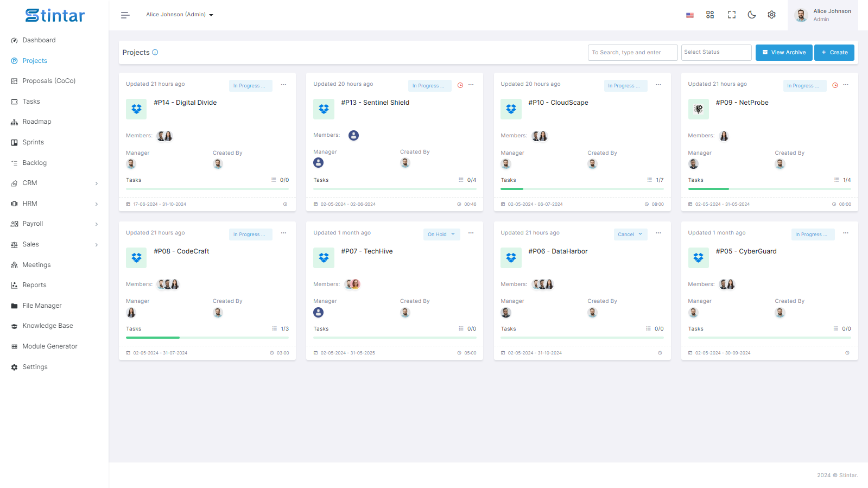Click the Create project button
Screen dimensions: 868x488
pyautogui.click(x=834, y=53)
